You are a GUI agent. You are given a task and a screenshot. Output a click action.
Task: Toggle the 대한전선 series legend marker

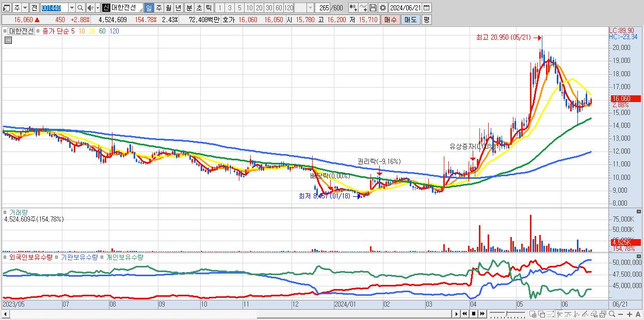[6, 31]
